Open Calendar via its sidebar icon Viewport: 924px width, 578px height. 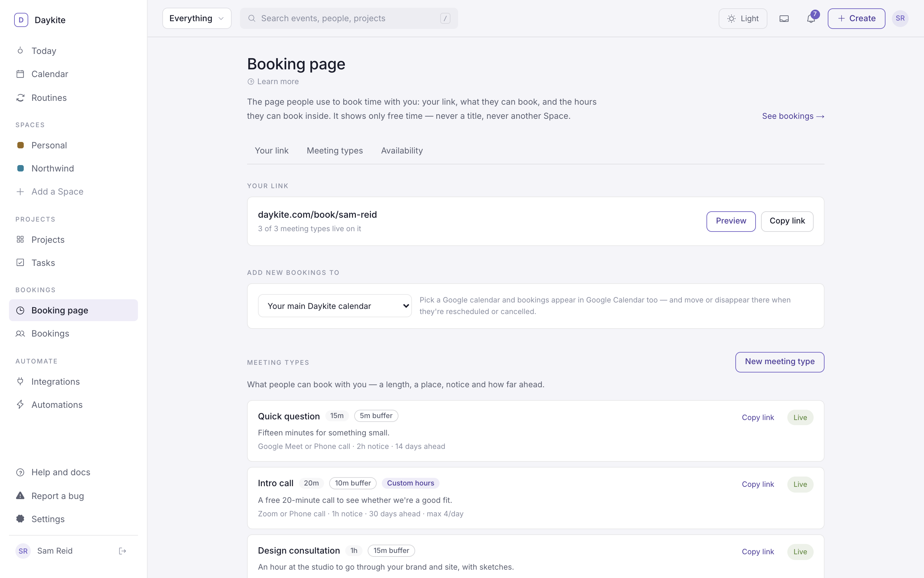[x=20, y=74]
